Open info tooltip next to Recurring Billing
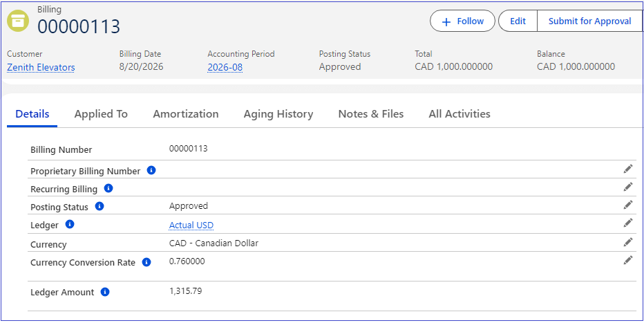The image size is (644, 323). pyautogui.click(x=108, y=188)
